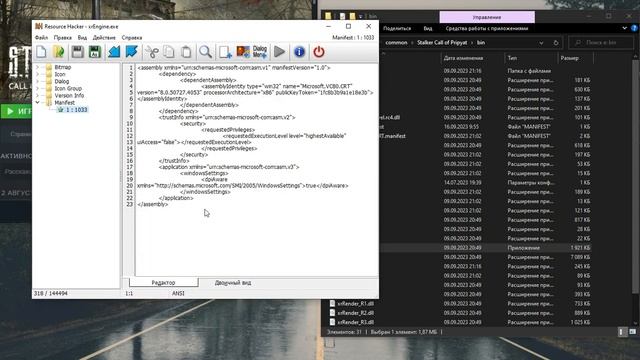This screenshot has width=640, height=360.
Task: Click the Compile script play icon
Action: click(x=280, y=52)
